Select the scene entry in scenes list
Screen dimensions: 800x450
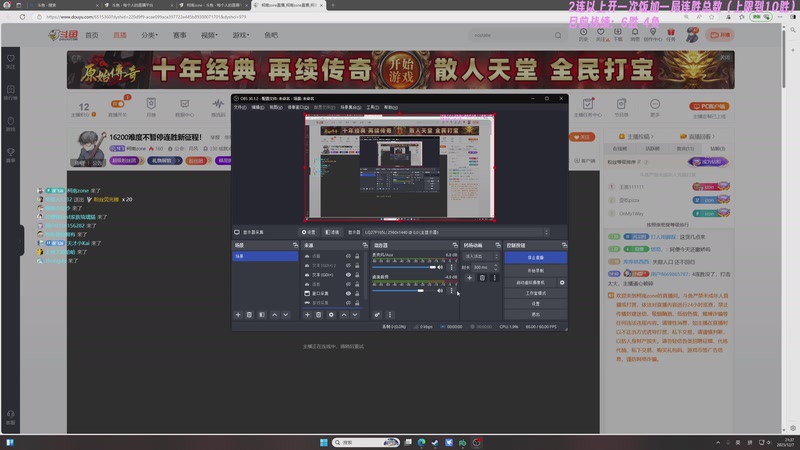(265, 256)
